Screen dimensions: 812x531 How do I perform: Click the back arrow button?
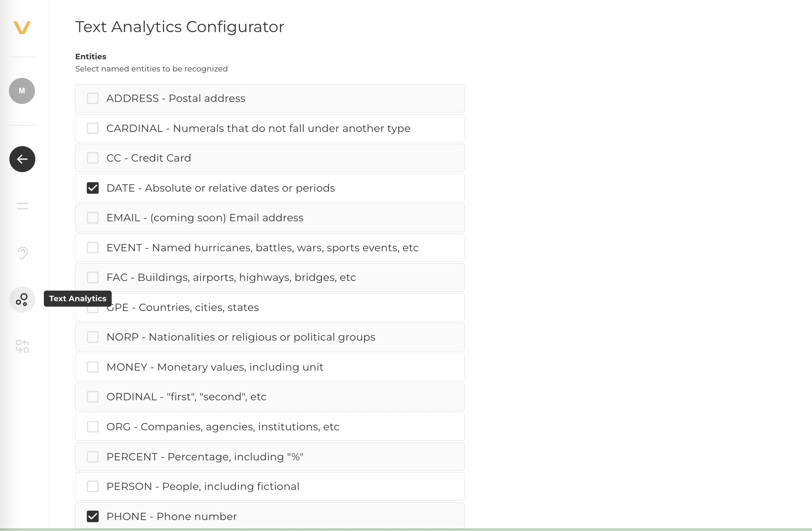pos(22,159)
